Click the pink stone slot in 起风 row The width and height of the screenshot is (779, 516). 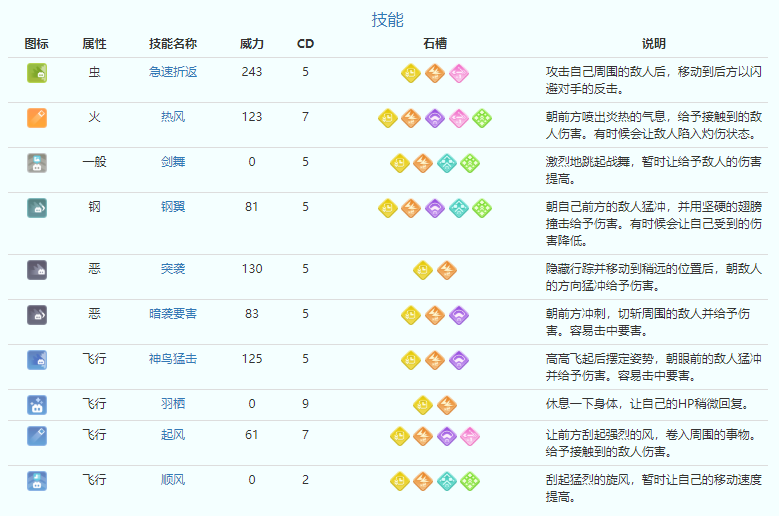coord(470,436)
